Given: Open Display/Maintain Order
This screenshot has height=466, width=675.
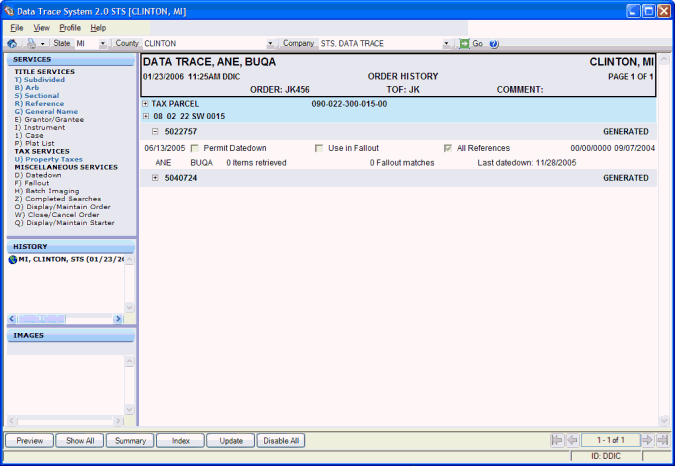Looking at the screenshot, I should (62, 207).
